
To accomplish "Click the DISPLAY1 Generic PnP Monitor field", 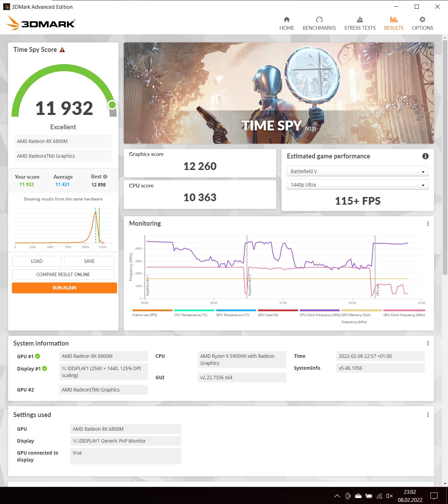I will [125, 441].
